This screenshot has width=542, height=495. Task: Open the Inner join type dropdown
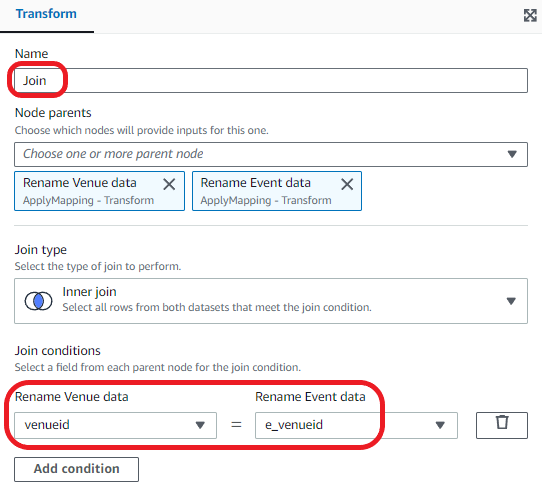271,301
